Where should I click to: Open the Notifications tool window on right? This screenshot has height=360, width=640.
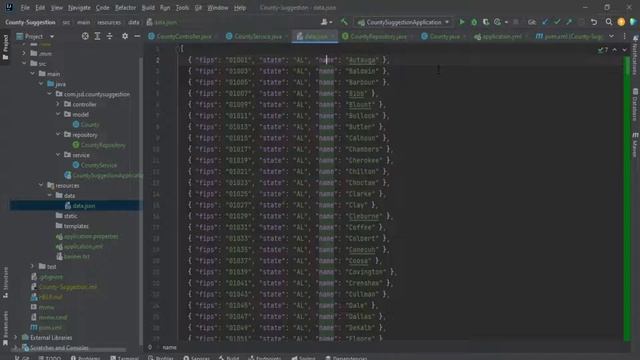pos(635,55)
